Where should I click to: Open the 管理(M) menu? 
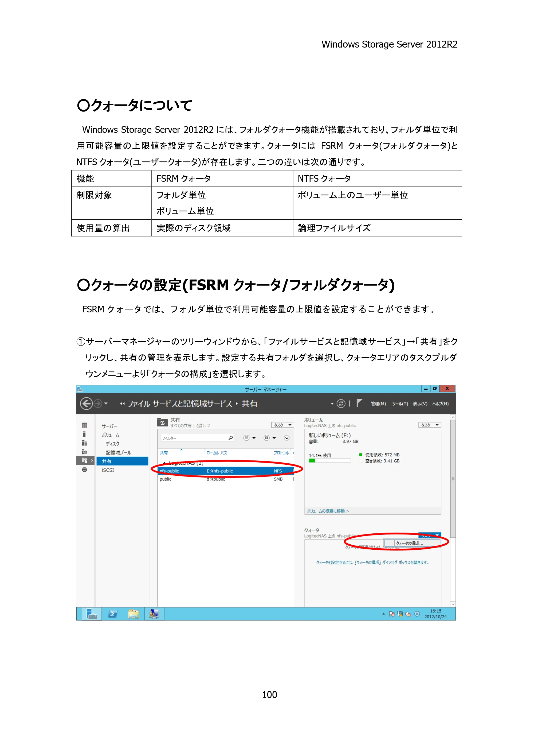pos(378,404)
